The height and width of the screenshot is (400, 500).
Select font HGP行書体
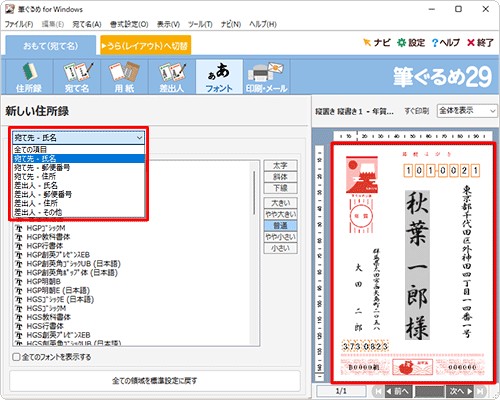45,246
